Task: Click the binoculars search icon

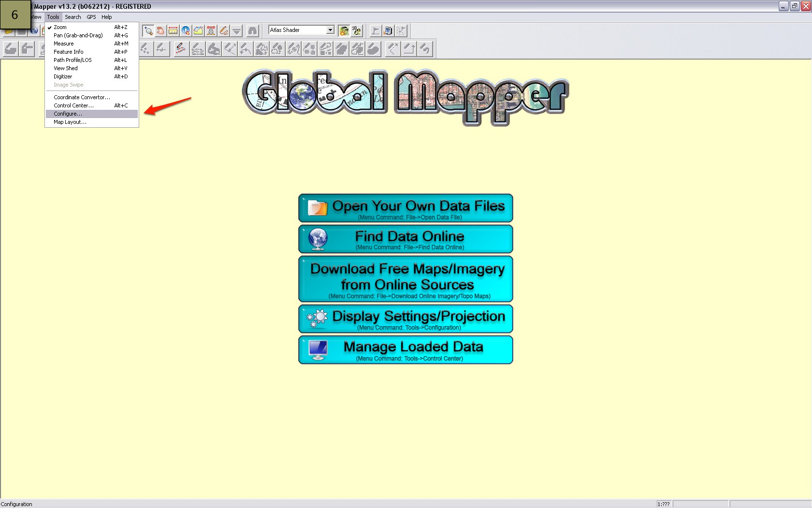Action: (x=252, y=30)
